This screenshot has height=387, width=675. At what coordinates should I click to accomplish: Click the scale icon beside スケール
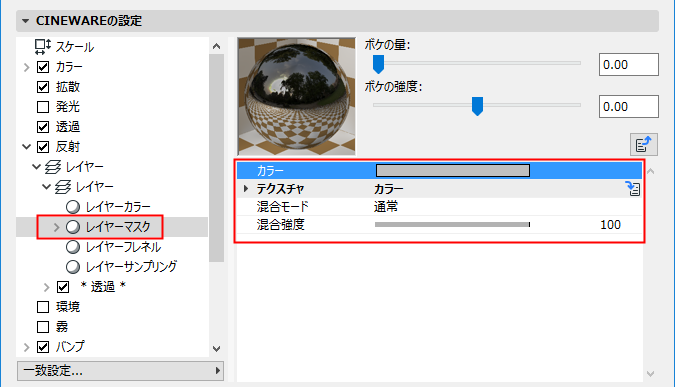(x=43, y=46)
